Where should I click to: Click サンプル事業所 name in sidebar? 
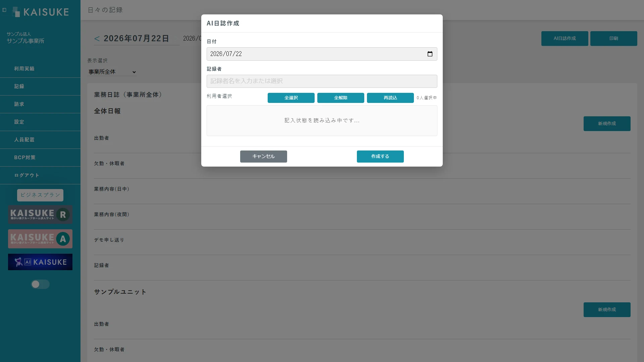tap(25, 41)
